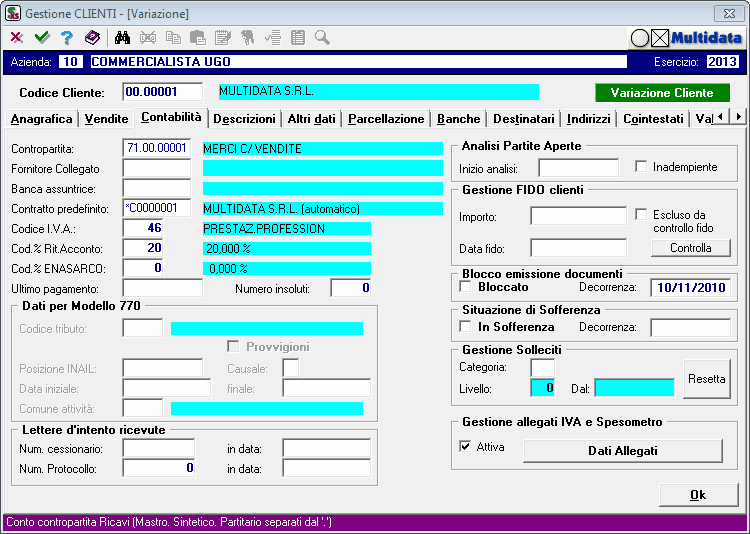This screenshot has height=534, width=750.
Task: Click the Cod.% ENASARCO field
Action: [143, 268]
